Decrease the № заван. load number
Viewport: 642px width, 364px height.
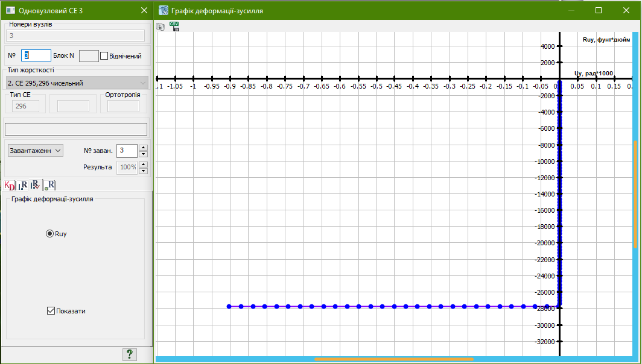(143, 154)
